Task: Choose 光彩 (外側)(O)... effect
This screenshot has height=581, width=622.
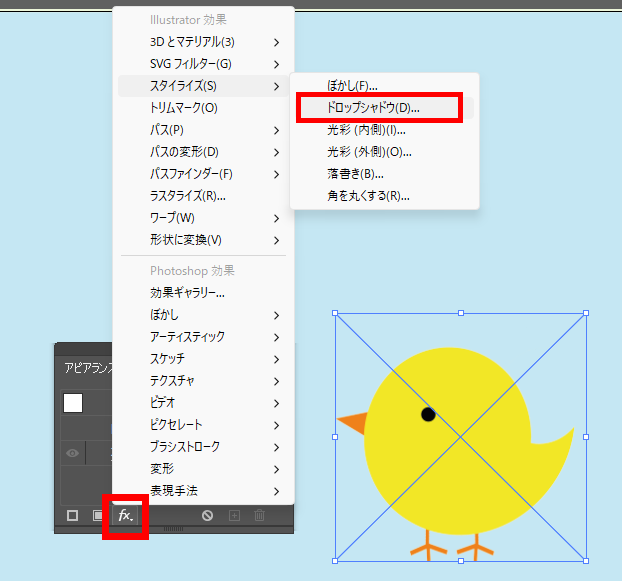Action: 384,152
